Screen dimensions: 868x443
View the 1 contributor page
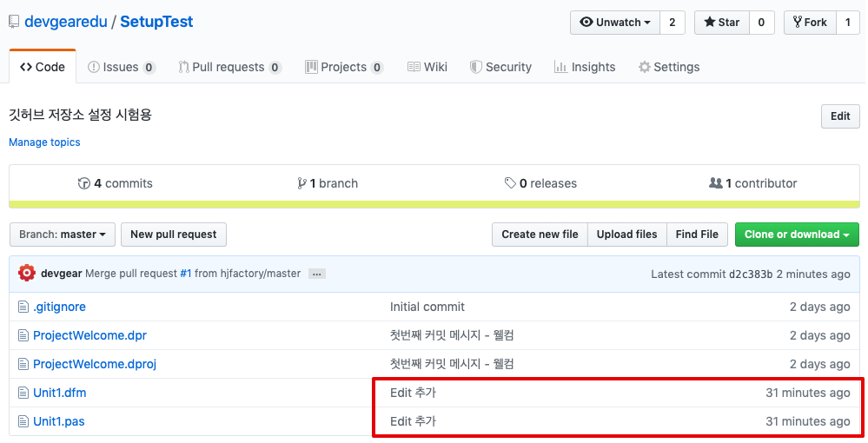(x=752, y=183)
